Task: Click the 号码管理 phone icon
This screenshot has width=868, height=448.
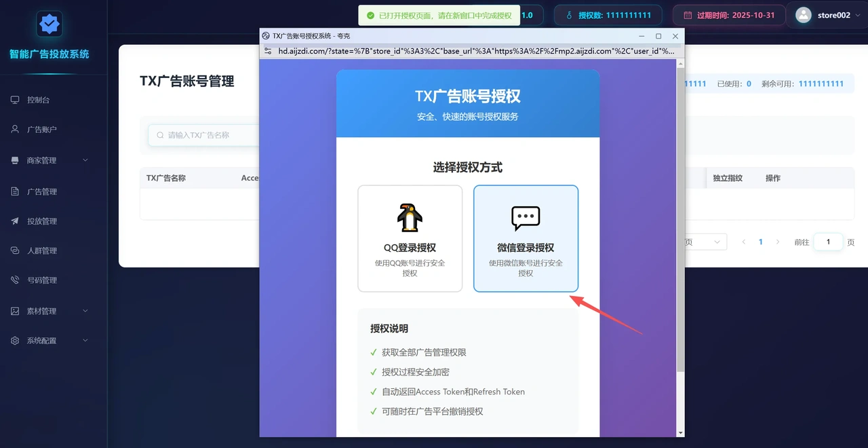Action: coord(15,280)
